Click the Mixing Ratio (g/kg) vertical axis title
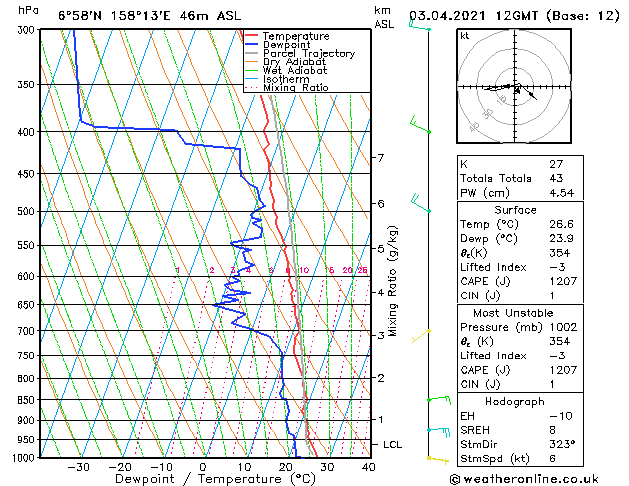 click(x=392, y=281)
